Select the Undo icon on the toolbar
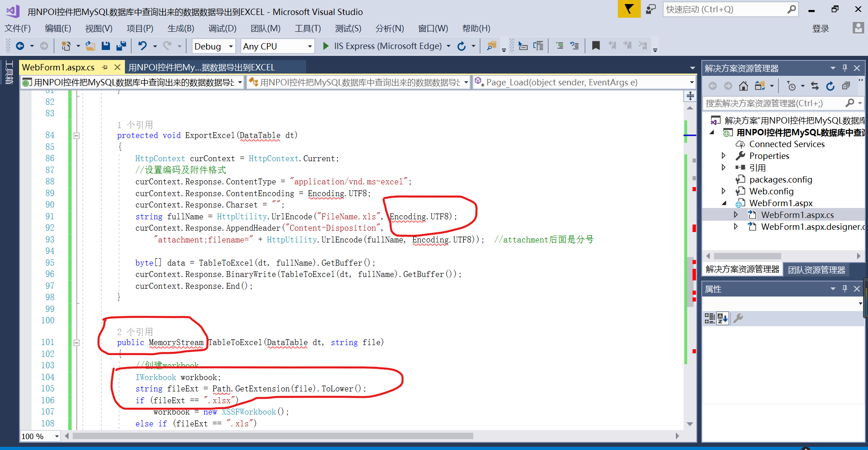Screen dimensions: 868x450 [x=143, y=45]
